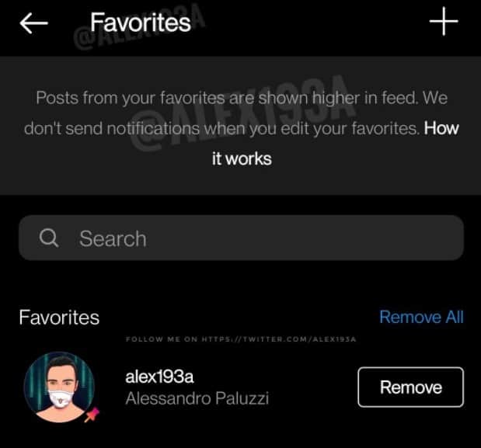This screenshot has width=481, height=448.
Task: Click the face mask on the avatar
Action: (56, 401)
